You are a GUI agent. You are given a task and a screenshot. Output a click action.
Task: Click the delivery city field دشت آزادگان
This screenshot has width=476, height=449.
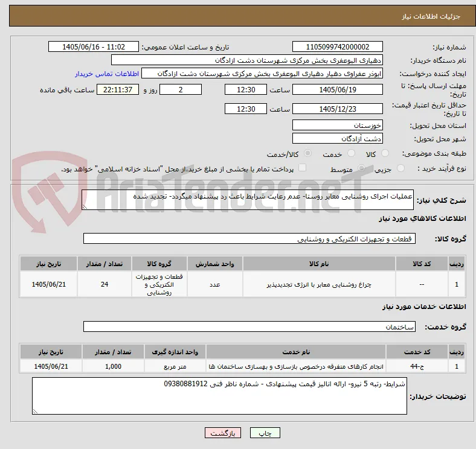(x=337, y=138)
